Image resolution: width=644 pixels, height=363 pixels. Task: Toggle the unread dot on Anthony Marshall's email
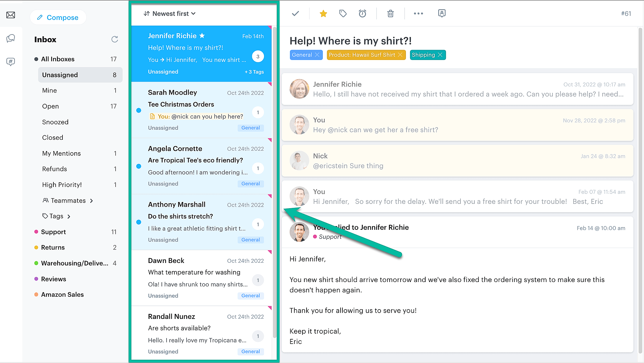[x=139, y=222]
